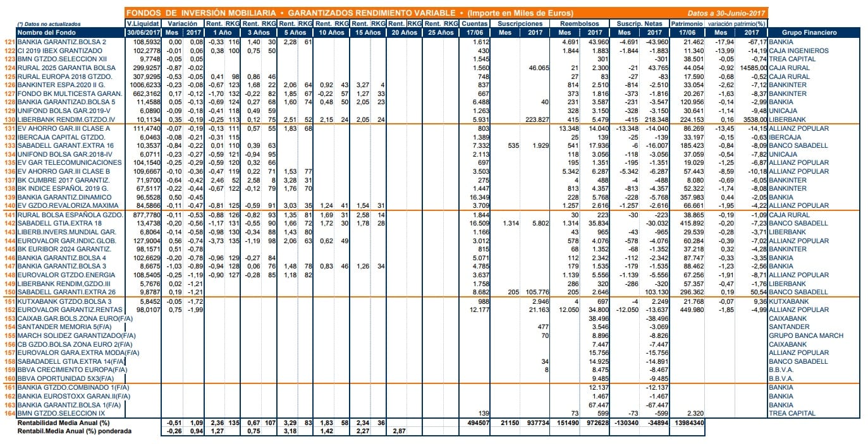The height and width of the screenshot is (444, 868).
Task: Select fund name CB GZDO.BOLSA ZONA EURO 2(F/A)
Action: click(73, 344)
